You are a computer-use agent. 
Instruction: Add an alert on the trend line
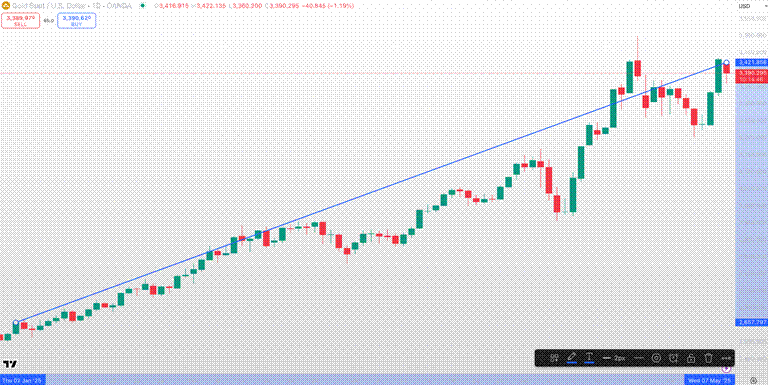[x=673, y=358]
